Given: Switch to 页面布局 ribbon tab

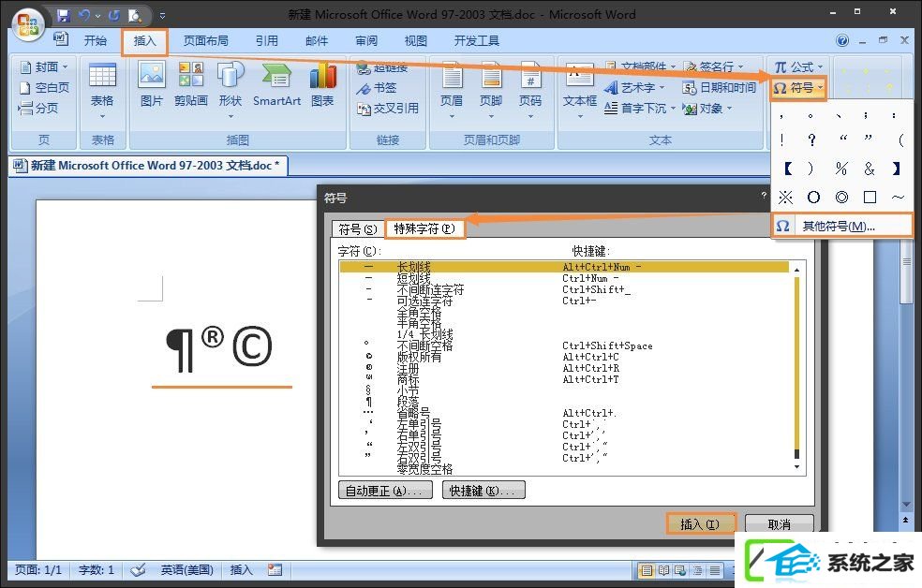Looking at the screenshot, I should click(206, 40).
